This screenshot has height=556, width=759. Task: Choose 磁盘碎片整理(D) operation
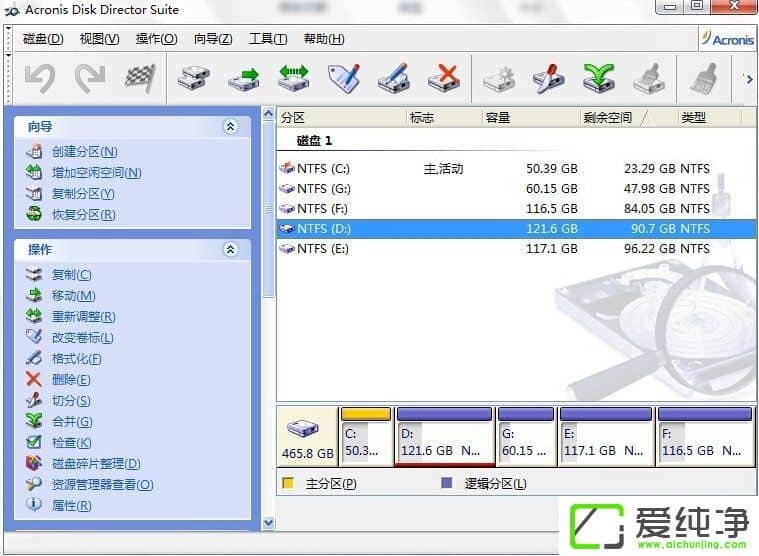(x=96, y=464)
